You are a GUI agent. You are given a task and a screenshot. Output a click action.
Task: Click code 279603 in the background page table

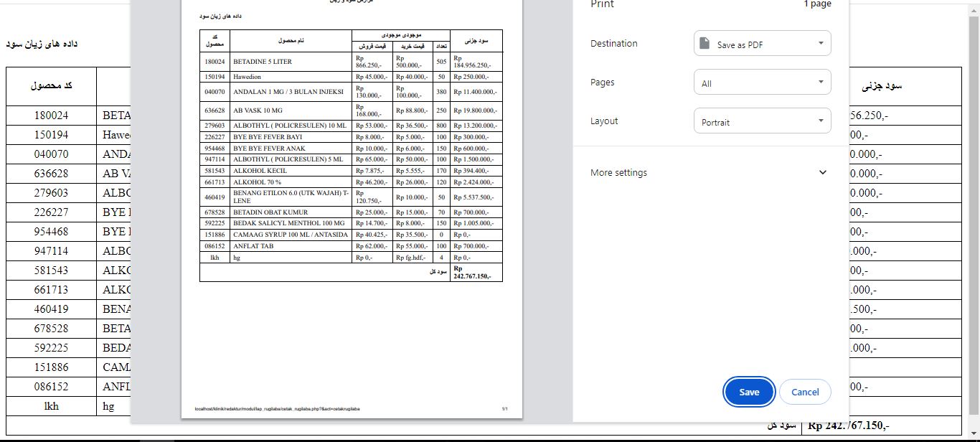(51, 193)
